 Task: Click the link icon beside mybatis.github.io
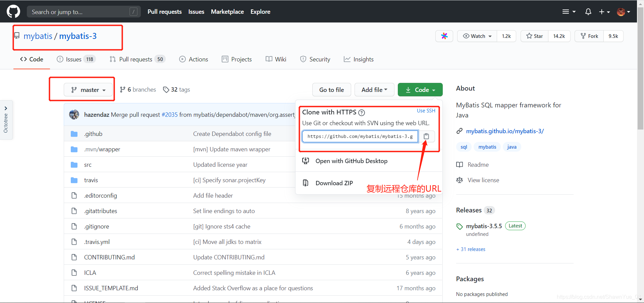tap(460, 131)
